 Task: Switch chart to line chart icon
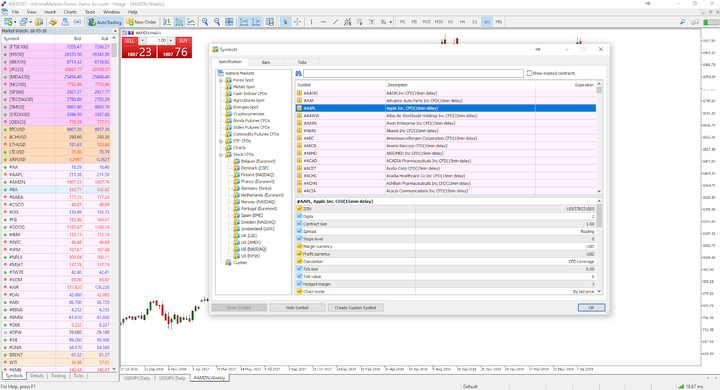(x=191, y=22)
